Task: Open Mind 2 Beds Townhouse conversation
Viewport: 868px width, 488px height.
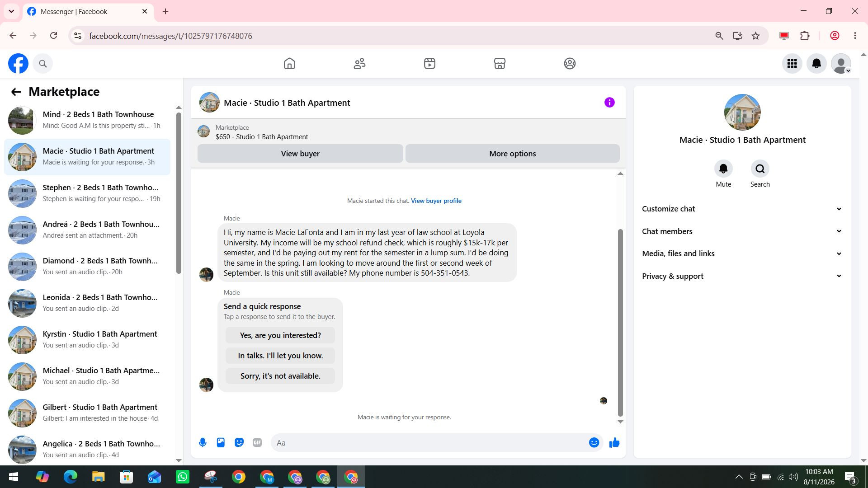Action: coord(87,120)
